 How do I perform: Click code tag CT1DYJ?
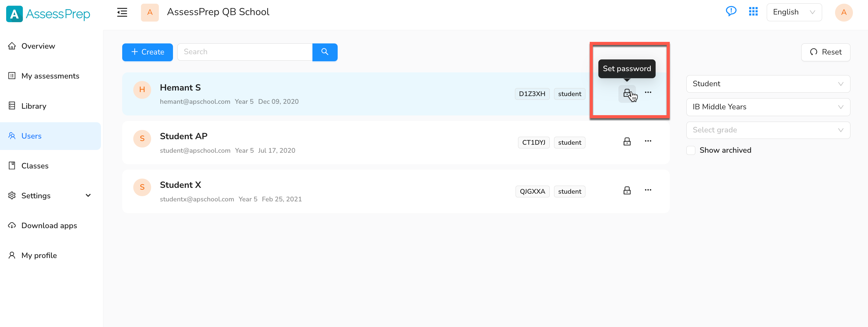point(533,143)
